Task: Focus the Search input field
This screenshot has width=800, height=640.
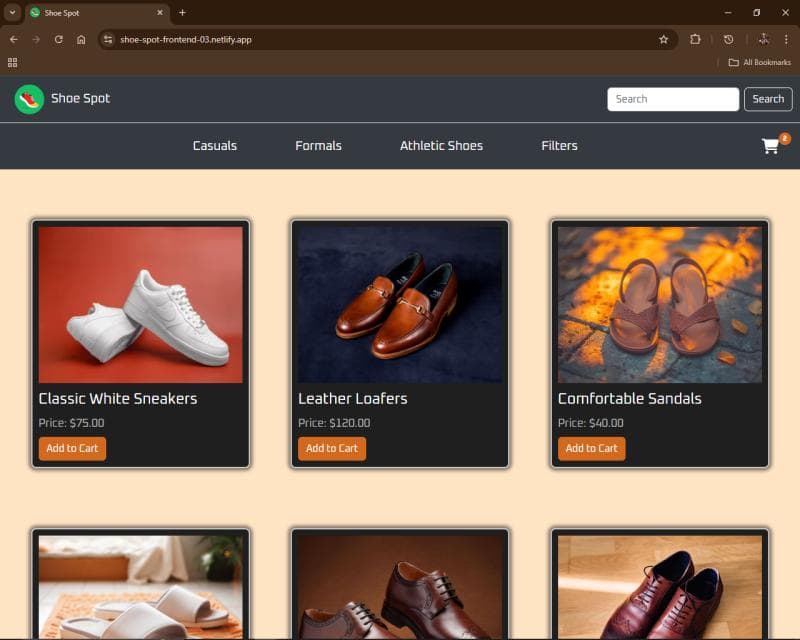Action: [673, 99]
